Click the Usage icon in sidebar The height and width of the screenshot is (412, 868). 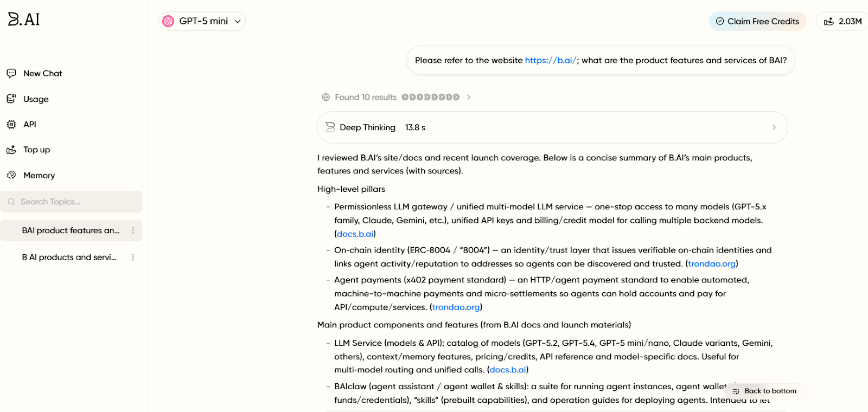click(11, 99)
